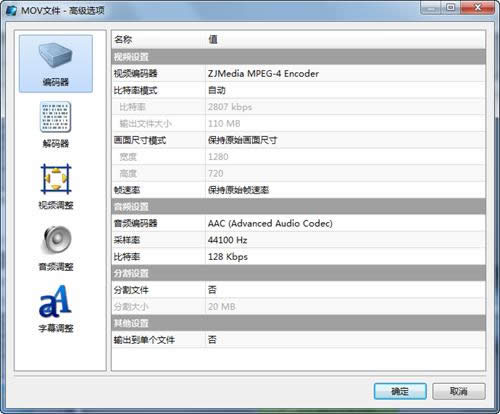Select the 编码器 encoder icon
Screen dimensions: 500x414
tap(56, 64)
